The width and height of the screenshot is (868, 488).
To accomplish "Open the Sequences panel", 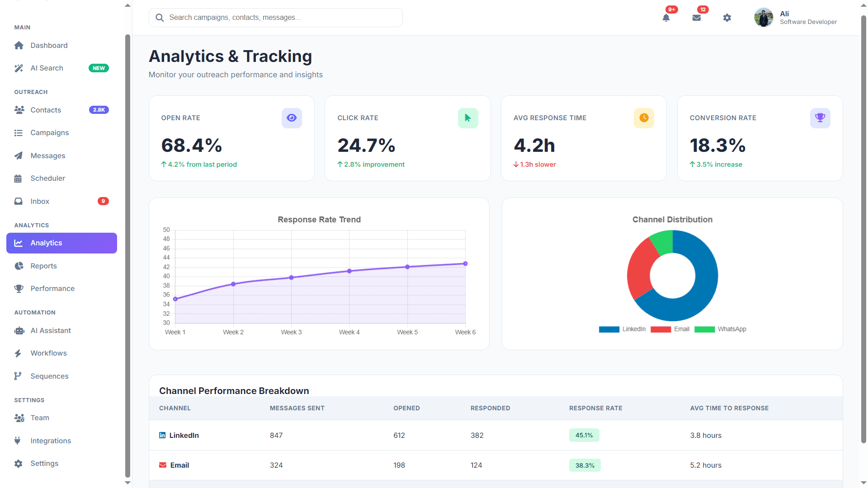I will (x=49, y=376).
